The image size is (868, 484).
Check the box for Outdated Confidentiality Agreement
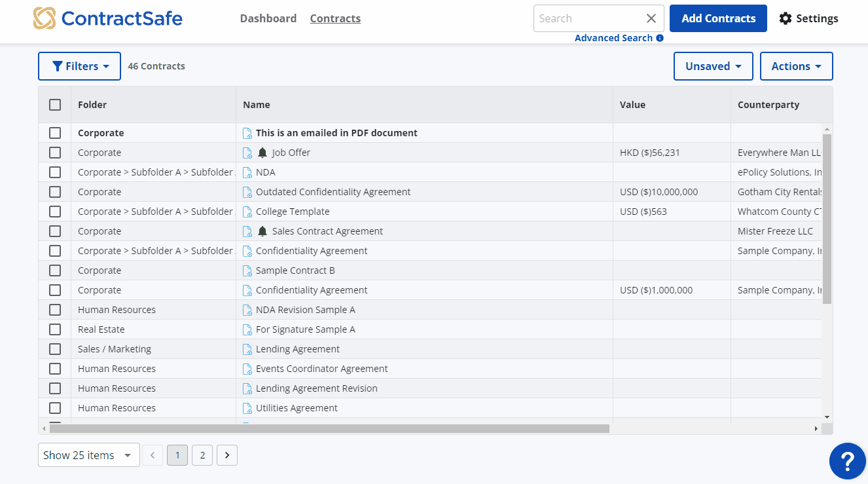[x=55, y=192]
